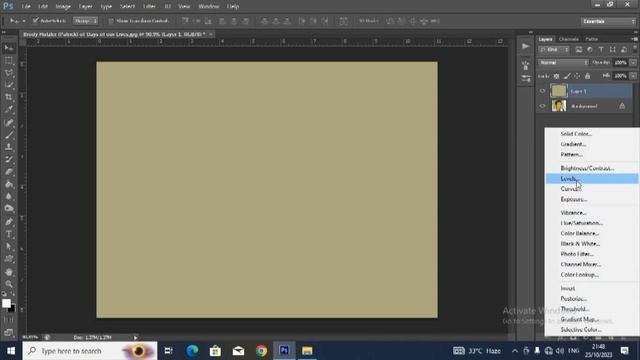Select the Move tool in the toolbox
640x360 pixels.
tap(9, 48)
